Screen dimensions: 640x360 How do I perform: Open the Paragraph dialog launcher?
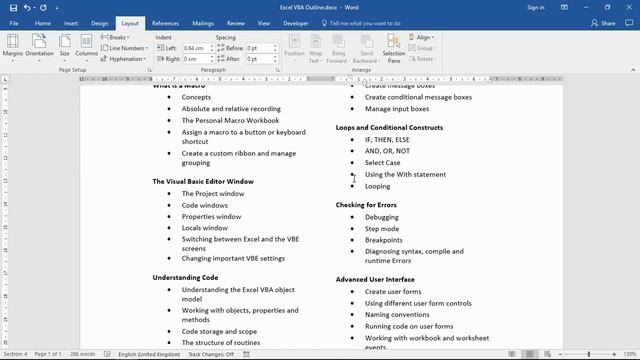coord(278,70)
